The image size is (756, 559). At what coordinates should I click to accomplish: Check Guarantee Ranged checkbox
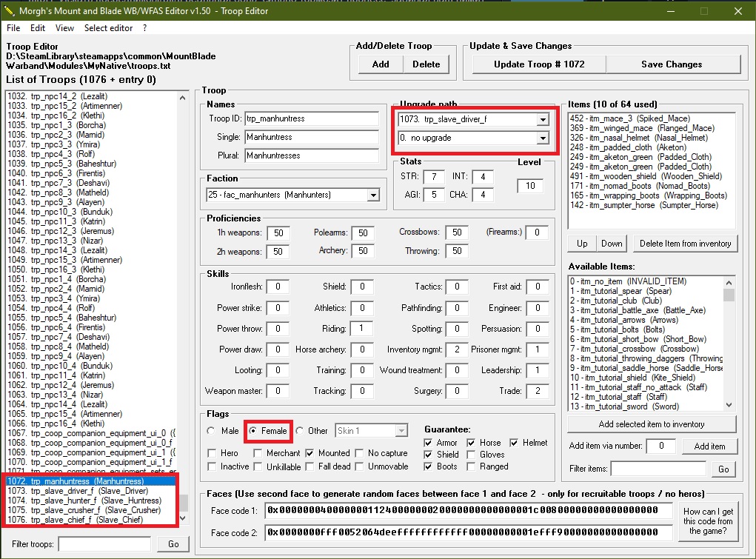(x=471, y=466)
